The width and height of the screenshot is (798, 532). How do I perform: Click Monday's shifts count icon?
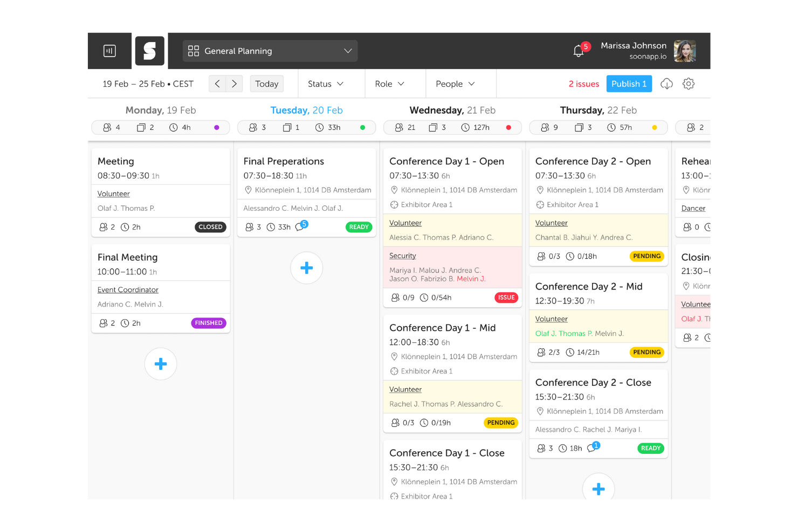tap(141, 128)
